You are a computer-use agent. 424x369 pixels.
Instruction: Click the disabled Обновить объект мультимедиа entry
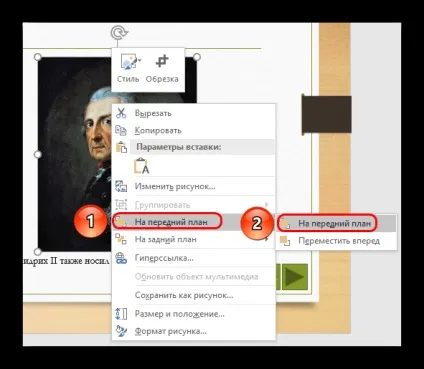(x=193, y=276)
